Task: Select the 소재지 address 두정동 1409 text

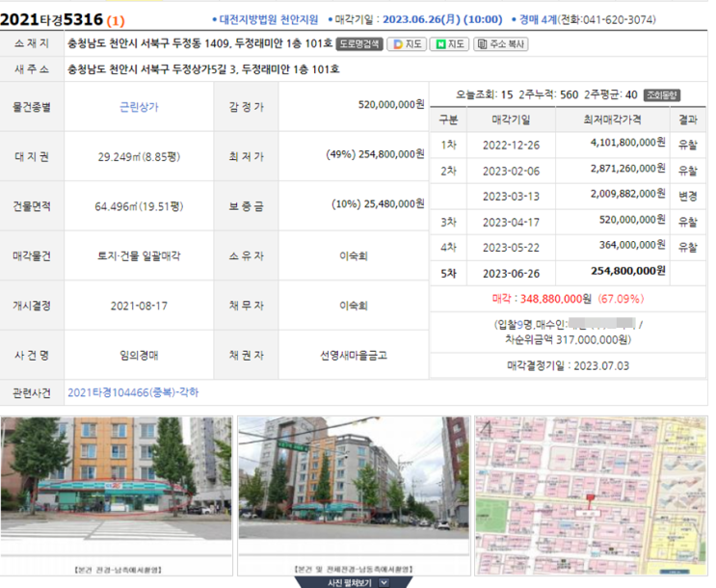Action: [200, 43]
